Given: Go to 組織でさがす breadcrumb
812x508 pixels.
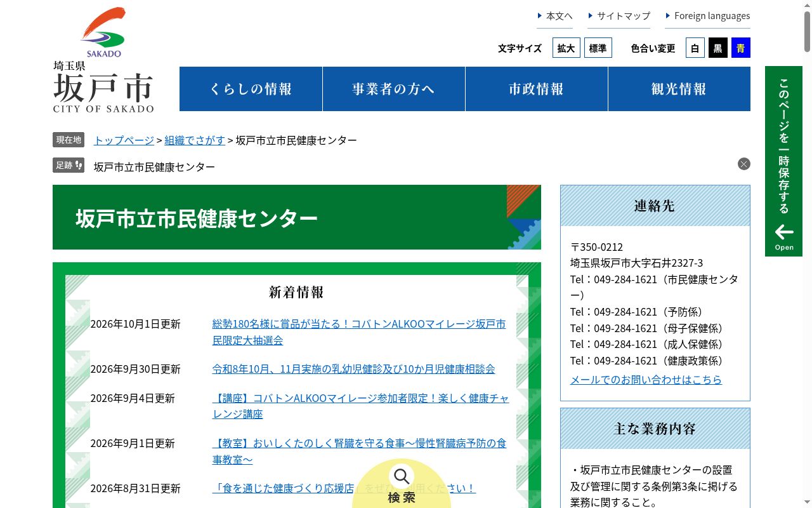Looking at the screenshot, I should (195, 140).
